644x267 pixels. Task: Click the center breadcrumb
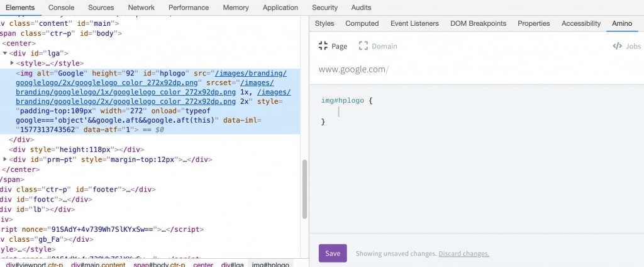(x=203, y=264)
